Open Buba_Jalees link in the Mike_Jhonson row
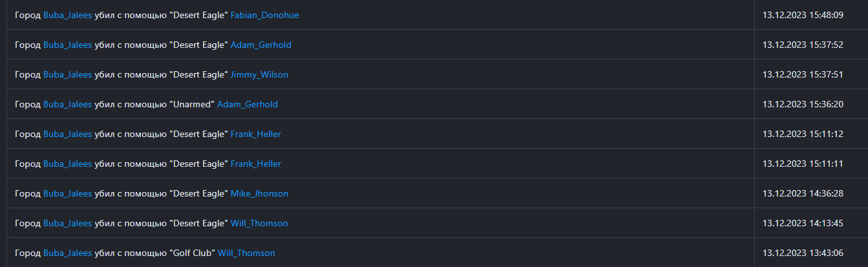 pyautogui.click(x=67, y=193)
